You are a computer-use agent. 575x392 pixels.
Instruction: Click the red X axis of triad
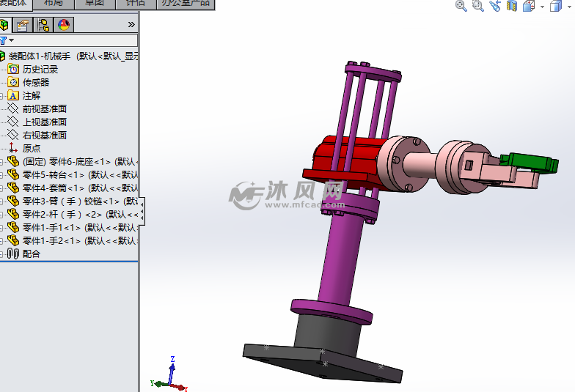[180, 387]
